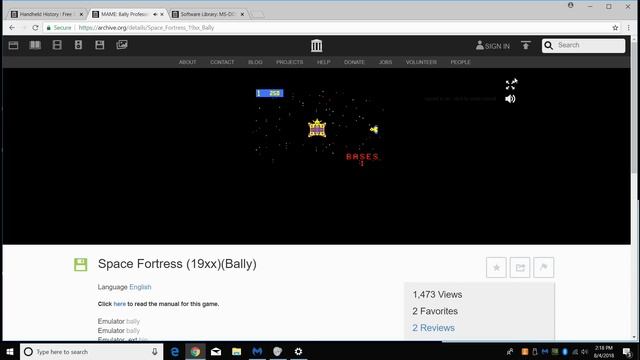Image resolution: width=640 pixels, height=360 pixels.
Task: Click 'here' to read the manual
Action: (120, 304)
